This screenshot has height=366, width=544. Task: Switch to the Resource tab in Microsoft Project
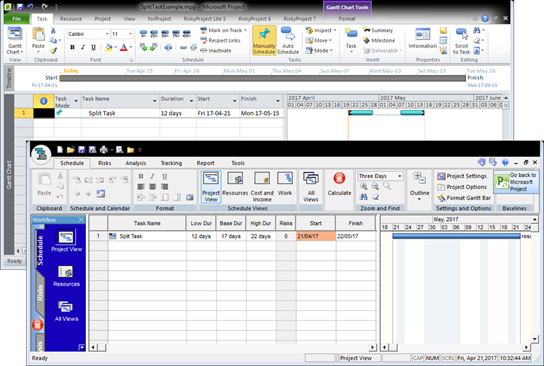[71, 19]
